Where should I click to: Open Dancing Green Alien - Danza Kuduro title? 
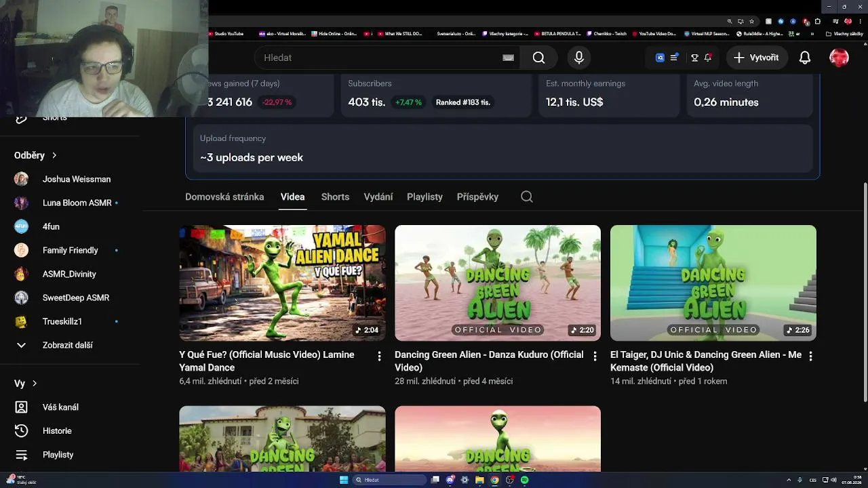point(489,361)
